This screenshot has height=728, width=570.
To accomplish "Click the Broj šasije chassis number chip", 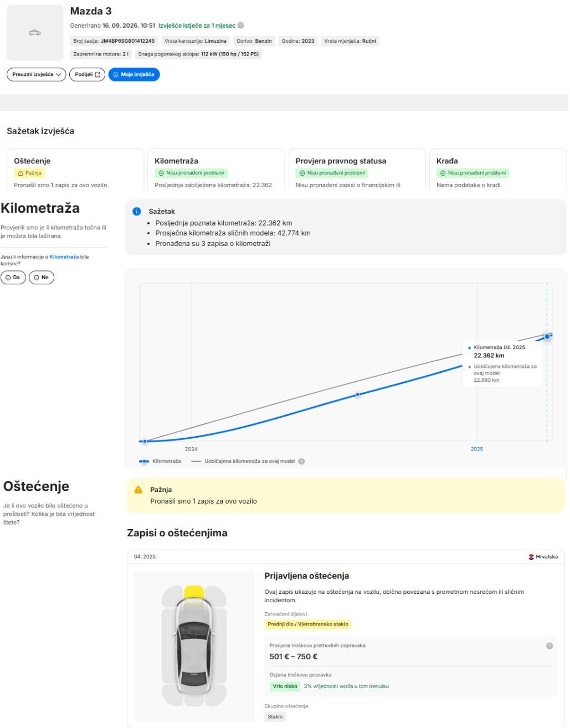I will (x=115, y=41).
